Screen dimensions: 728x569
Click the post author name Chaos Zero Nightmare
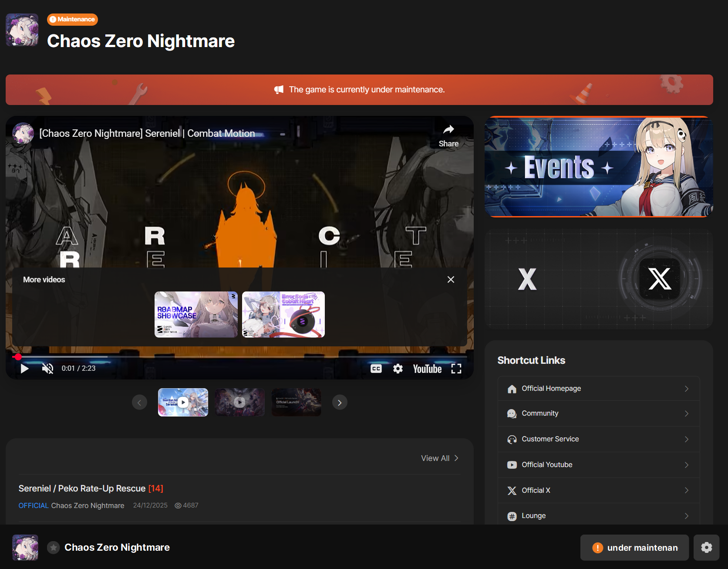88,505
